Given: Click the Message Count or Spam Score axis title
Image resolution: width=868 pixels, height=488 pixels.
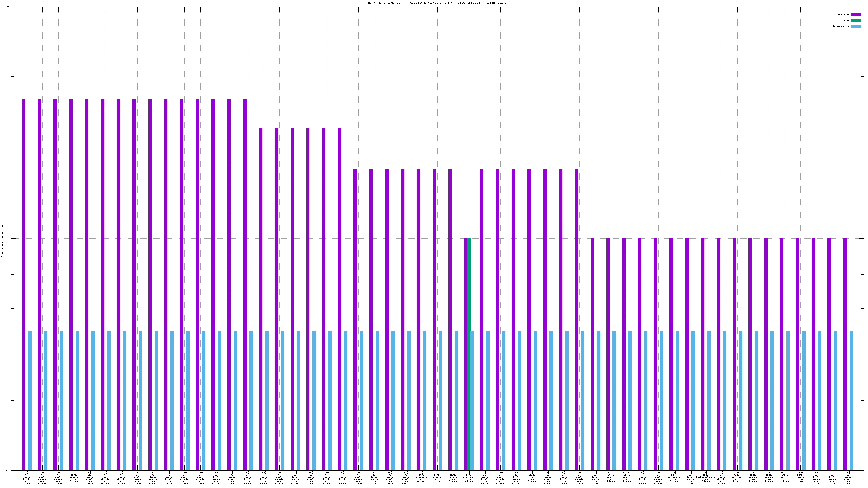Looking at the screenshot, I should (2, 239).
